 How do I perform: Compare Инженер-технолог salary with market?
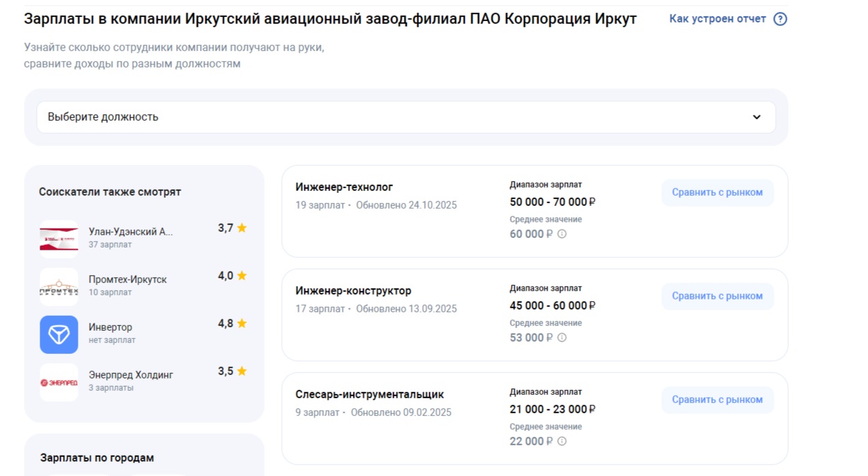717,192
